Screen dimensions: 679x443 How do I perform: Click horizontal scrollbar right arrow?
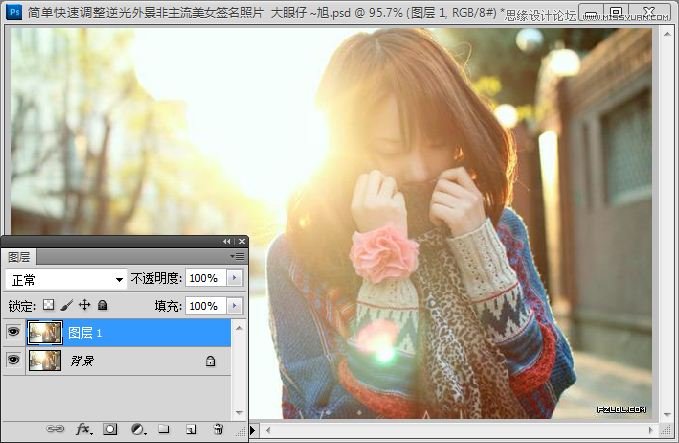click(650, 430)
